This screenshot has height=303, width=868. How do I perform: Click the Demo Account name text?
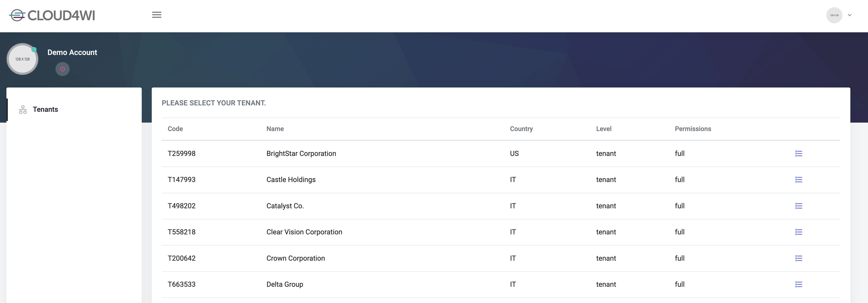click(72, 53)
